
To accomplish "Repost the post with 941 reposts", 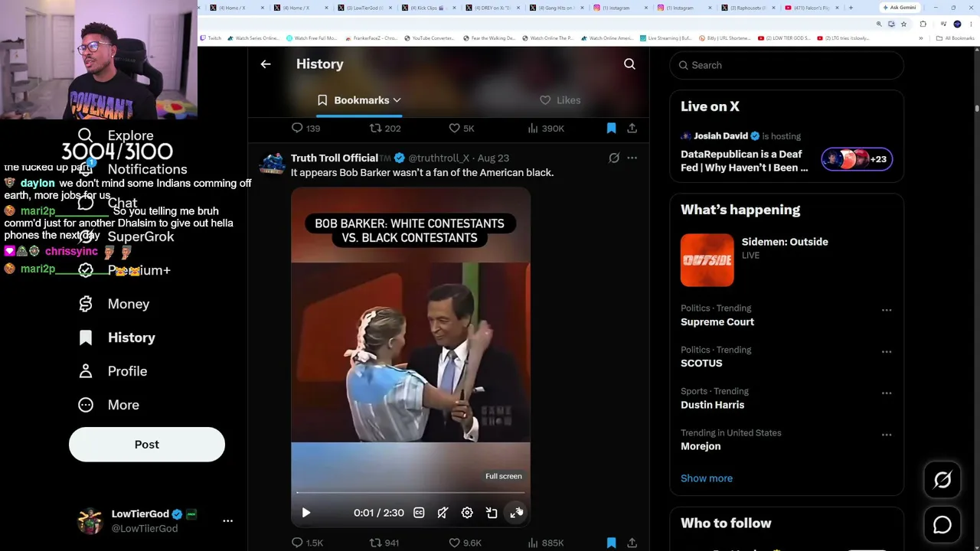I will click(384, 543).
